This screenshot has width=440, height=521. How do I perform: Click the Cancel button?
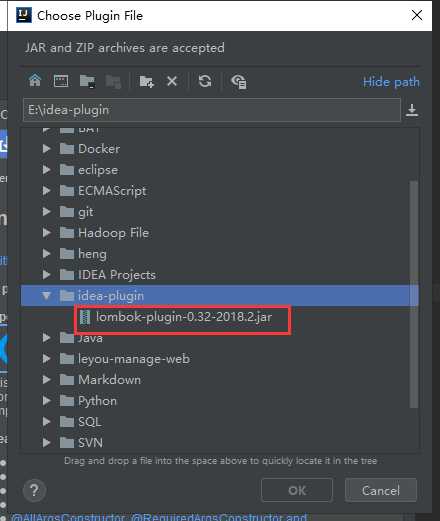[381, 490]
